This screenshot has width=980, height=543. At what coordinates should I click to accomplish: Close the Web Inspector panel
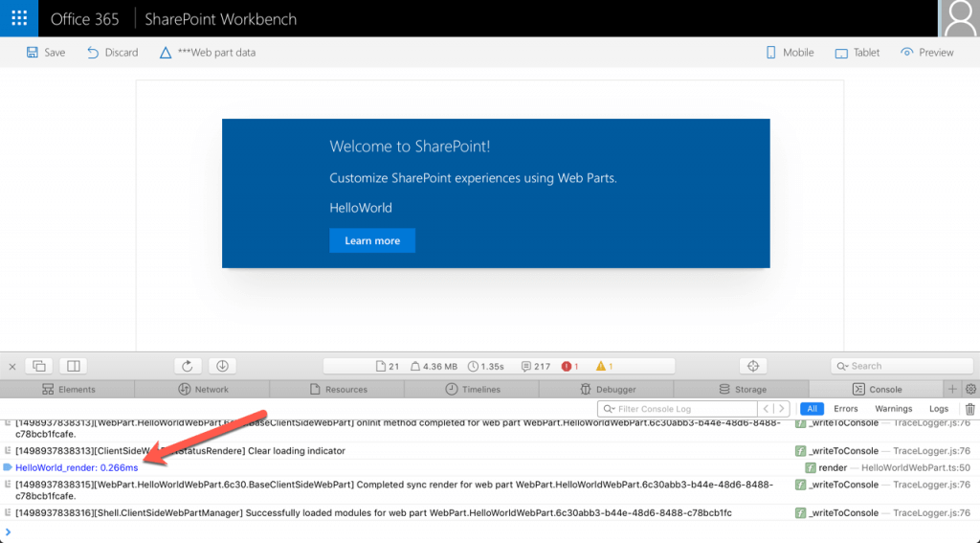(x=12, y=367)
